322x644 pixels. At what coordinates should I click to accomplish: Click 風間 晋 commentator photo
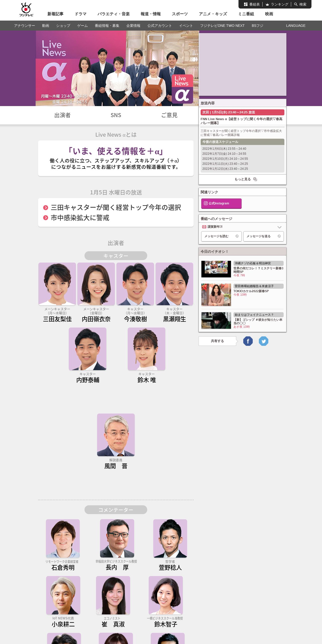click(x=116, y=435)
